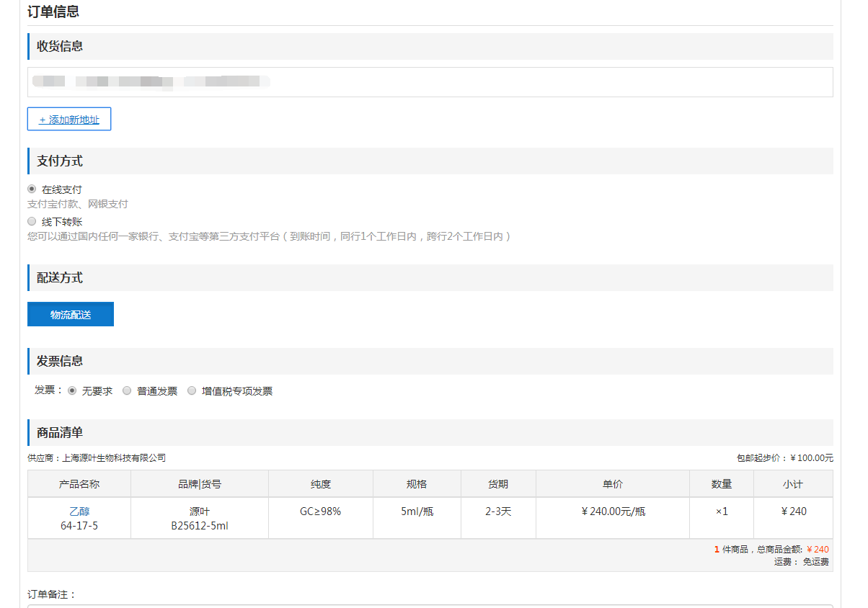
Task: Click the 免运费 shipping fee text
Action: (815, 562)
